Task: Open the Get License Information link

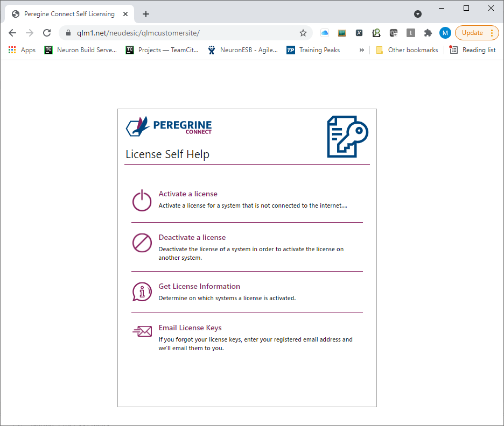Action: (199, 286)
